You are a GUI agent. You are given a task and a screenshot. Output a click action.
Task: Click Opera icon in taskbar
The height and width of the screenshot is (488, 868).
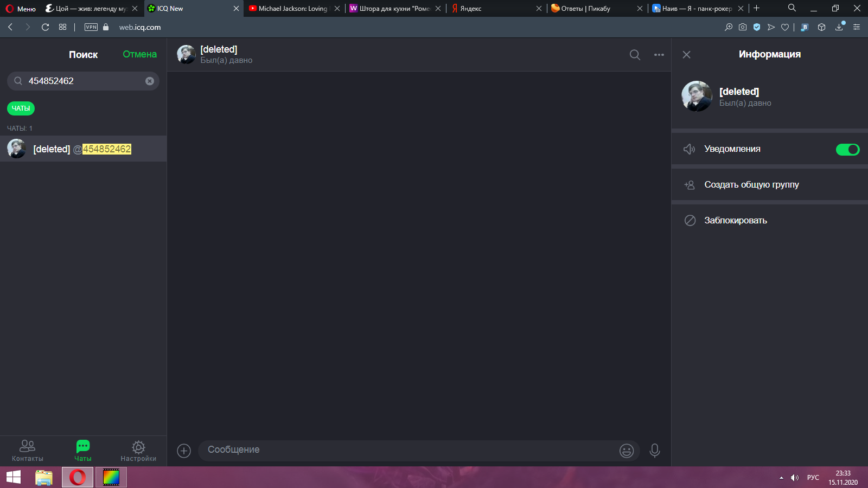(x=78, y=477)
